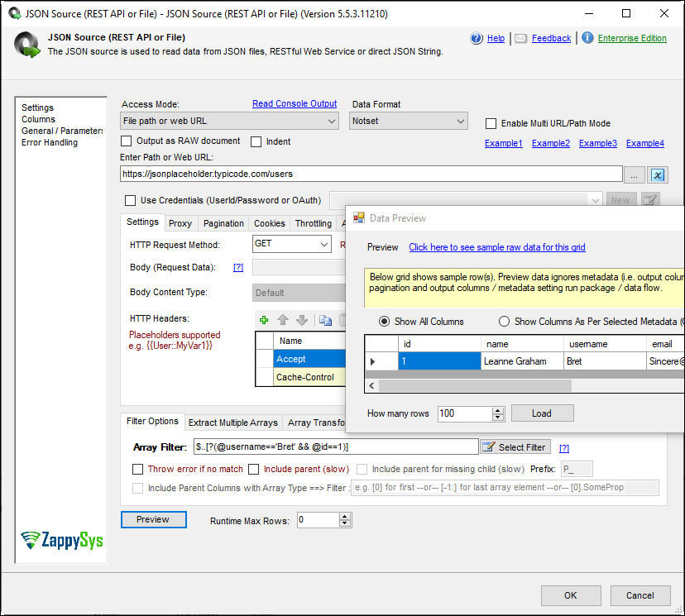The width and height of the screenshot is (685, 616).
Task: Open General / Parameters section
Action: tap(62, 131)
